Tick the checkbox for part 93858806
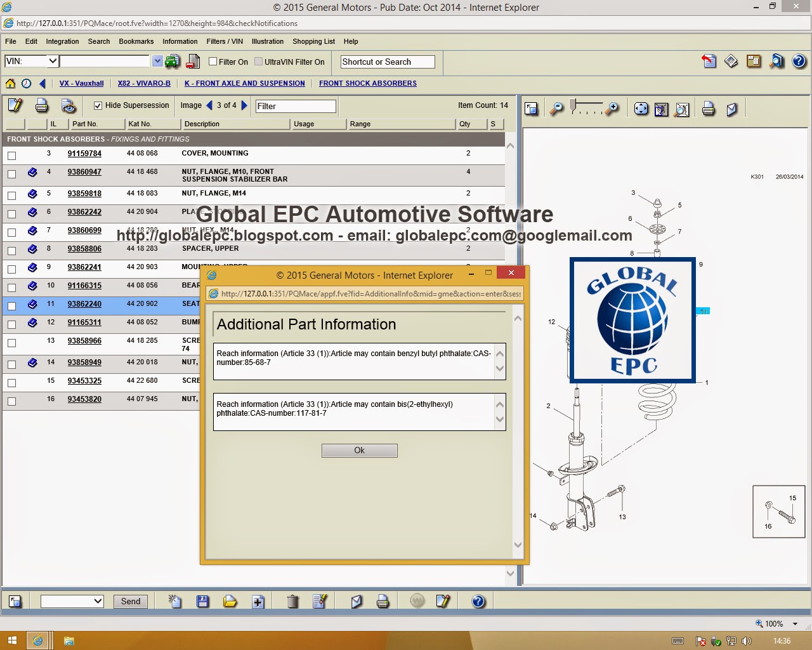Screen dimensions: 812x650 [11, 251]
